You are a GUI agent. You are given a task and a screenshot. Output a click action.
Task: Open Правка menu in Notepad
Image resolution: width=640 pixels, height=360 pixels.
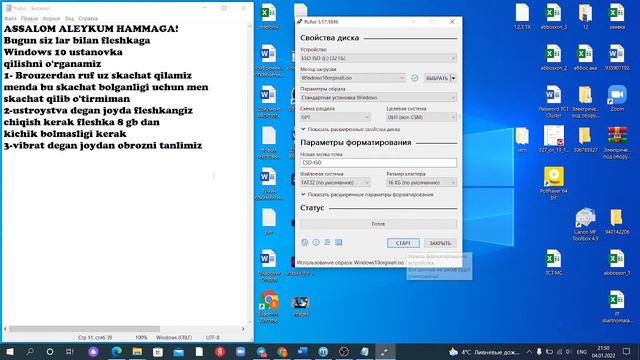29,18
